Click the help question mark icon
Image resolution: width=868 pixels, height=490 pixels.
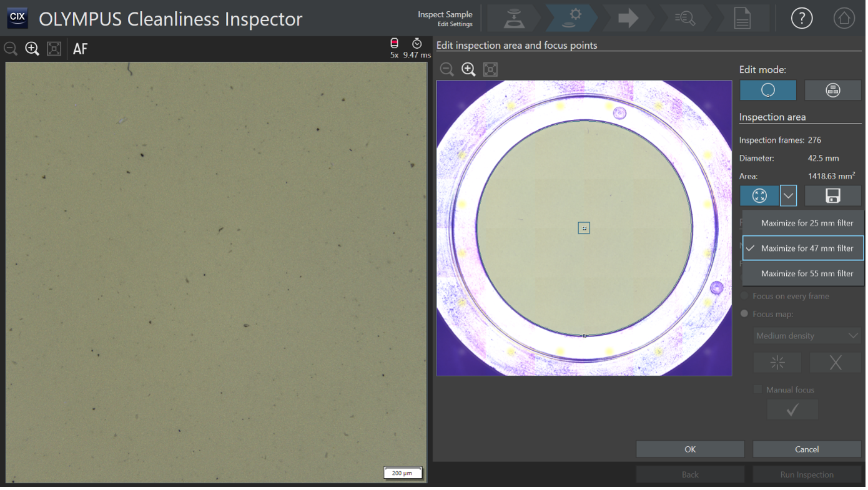[801, 19]
